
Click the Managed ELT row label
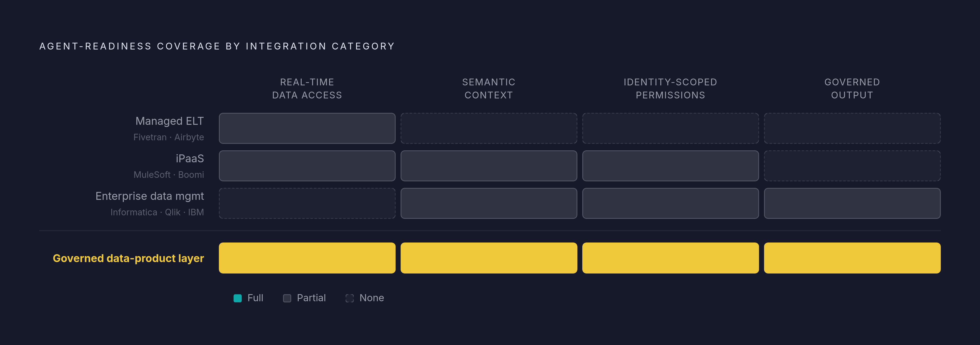(x=170, y=121)
